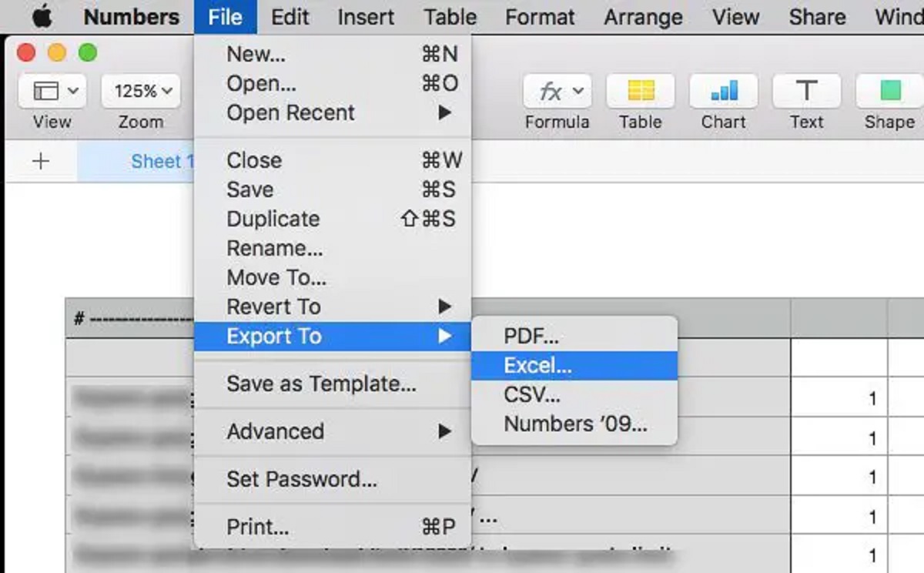Click the plus icon to add sheet
Screen dimensions: 924x573
point(41,161)
